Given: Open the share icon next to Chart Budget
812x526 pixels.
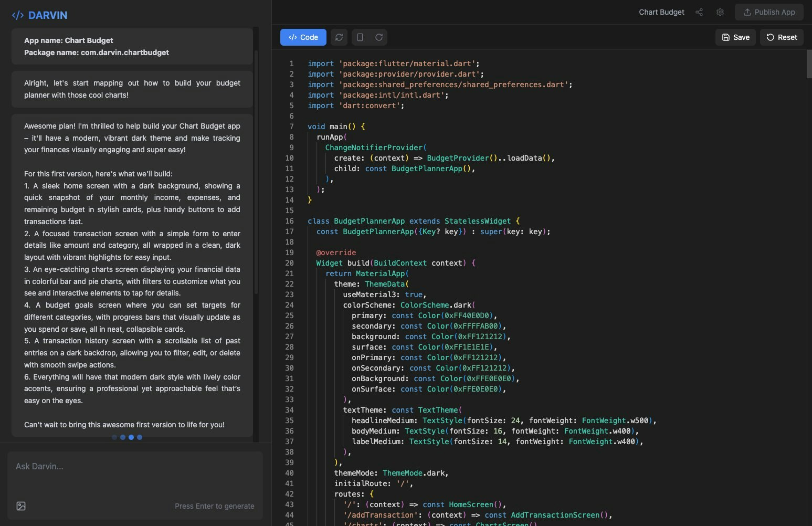Looking at the screenshot, I should pos(699,12).
